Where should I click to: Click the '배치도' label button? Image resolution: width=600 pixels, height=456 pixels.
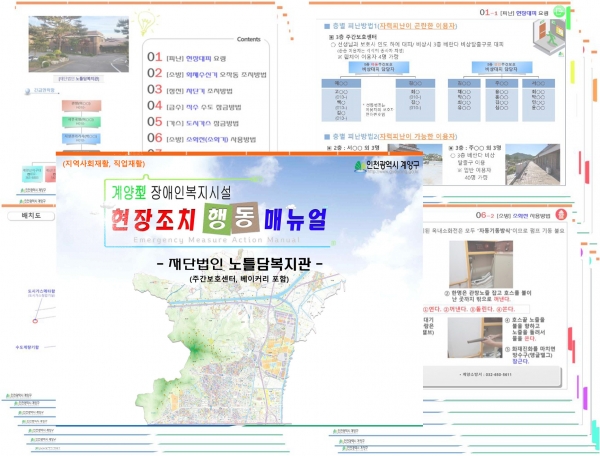point(31,216)
